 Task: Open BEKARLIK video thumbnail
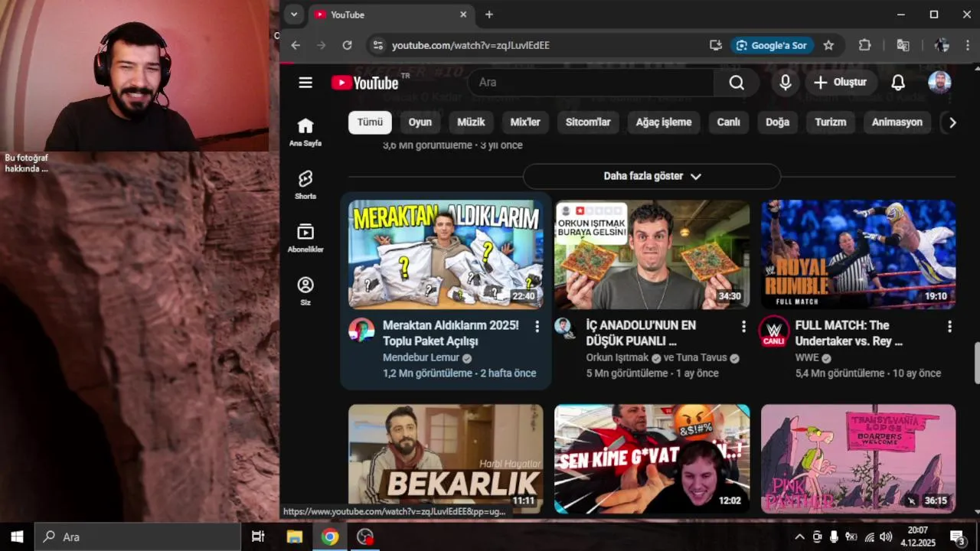[x=446, y=458]
